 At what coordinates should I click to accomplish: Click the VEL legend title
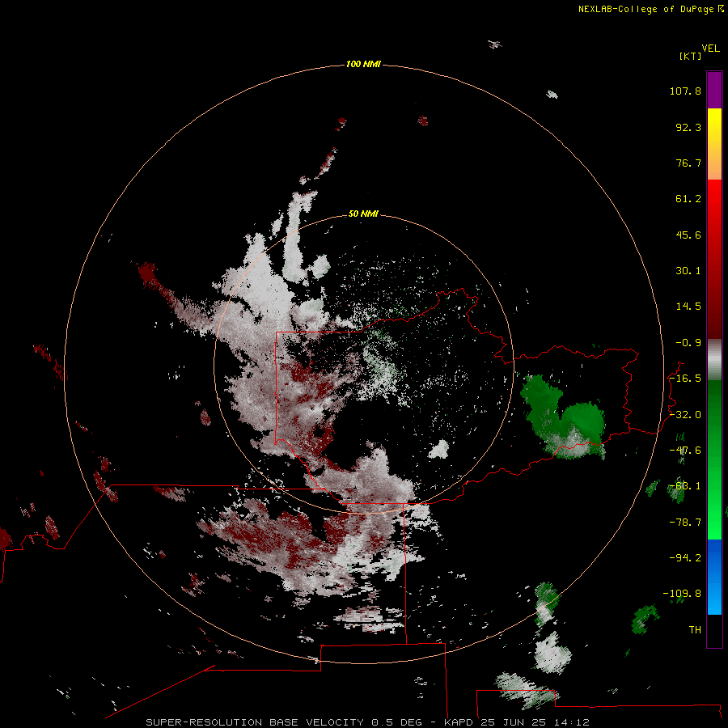tap(710, 49)
